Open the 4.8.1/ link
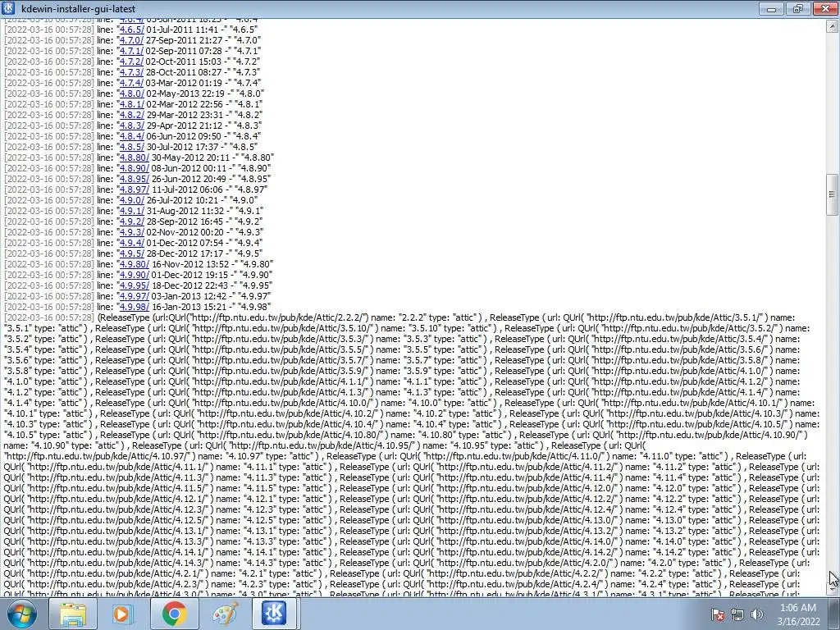Image resolution: width=840 pixels, height=630 pixels. click(131, 104)
